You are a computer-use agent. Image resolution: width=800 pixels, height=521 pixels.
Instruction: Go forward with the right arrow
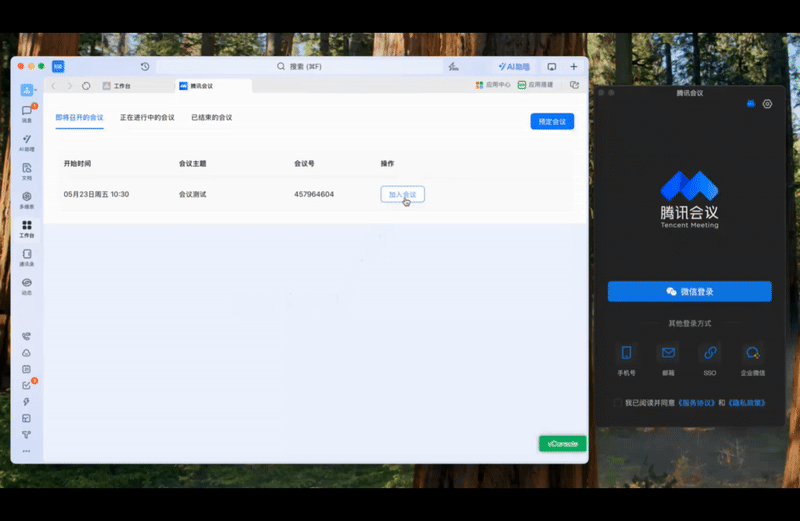(x=70, y=86)
